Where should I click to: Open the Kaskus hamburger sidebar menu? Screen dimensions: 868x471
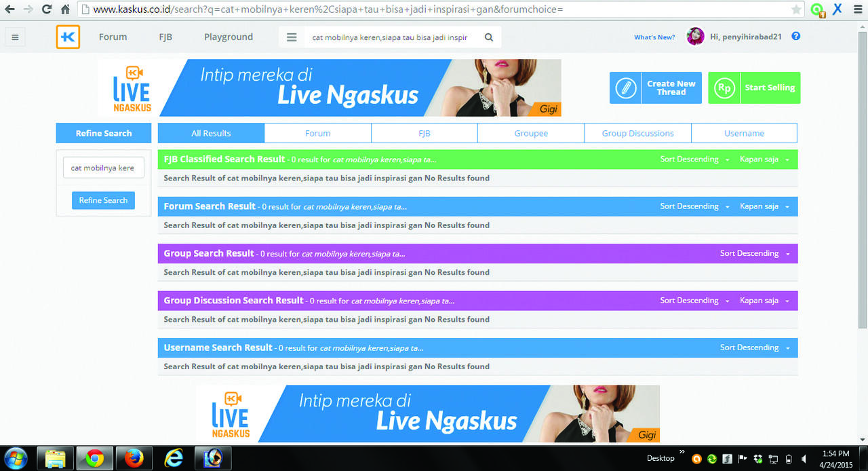point(15,37)
